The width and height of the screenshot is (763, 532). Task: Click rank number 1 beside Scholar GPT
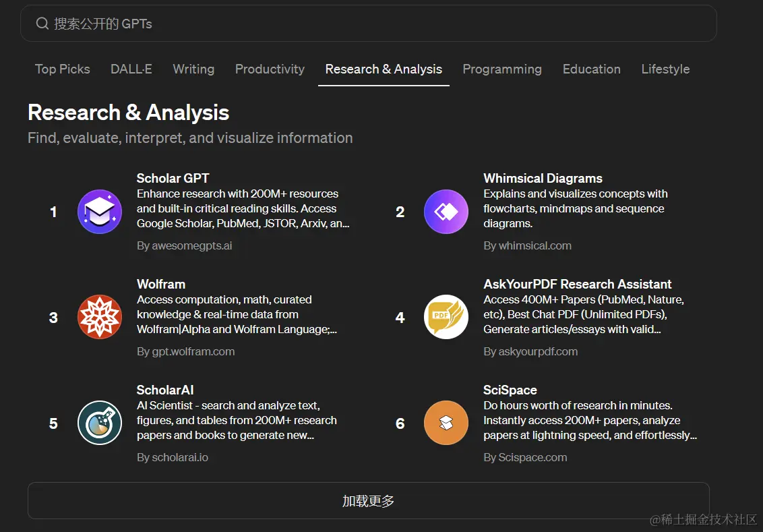(53, 212)
